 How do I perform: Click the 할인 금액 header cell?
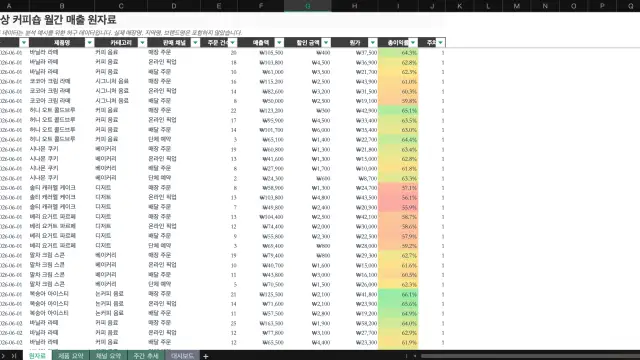pyautogui.click(x=308, y=42)
